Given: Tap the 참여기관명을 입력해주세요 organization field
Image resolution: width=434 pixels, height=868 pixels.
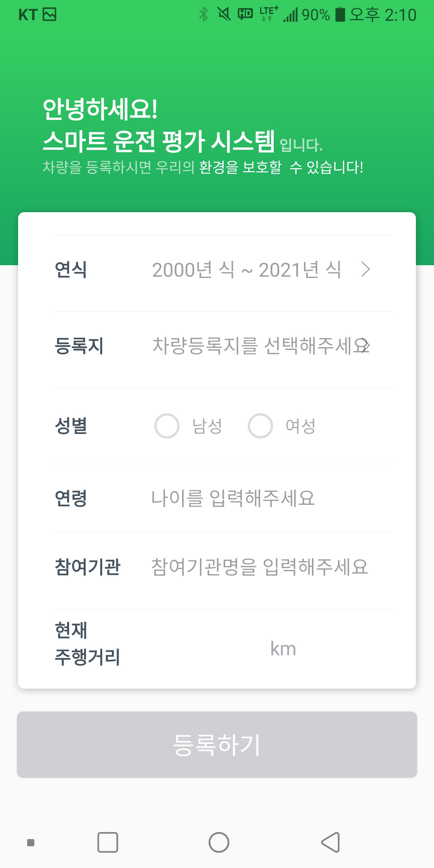Looking at the screenshot, I should click(x=259, y=567).
